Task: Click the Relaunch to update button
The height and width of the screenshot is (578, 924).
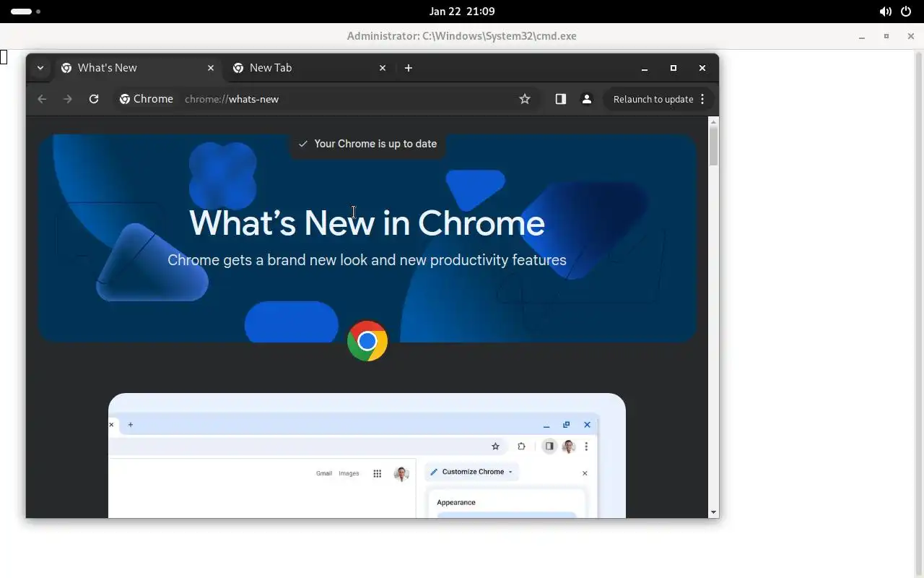Action: coord(653,99)
